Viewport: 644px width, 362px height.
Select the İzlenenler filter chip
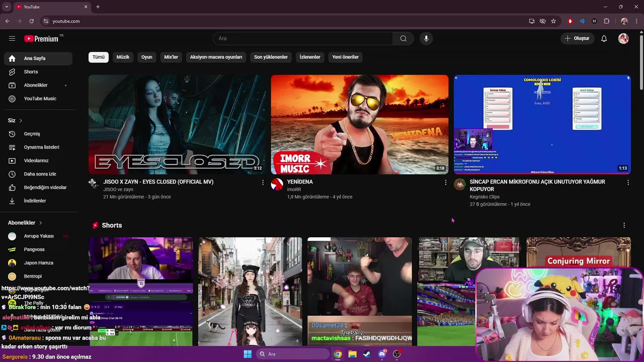[x=310, y=57]
